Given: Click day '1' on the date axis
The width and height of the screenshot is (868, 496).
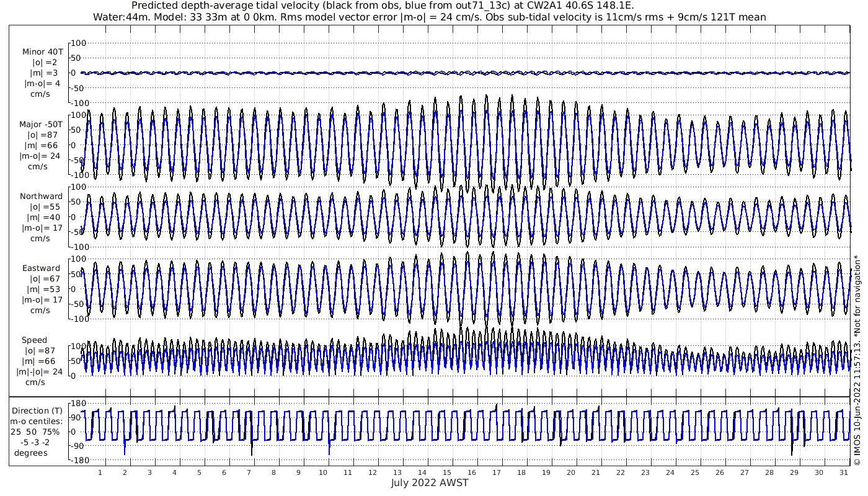Looking at the screenshot, I should point(100,472).
